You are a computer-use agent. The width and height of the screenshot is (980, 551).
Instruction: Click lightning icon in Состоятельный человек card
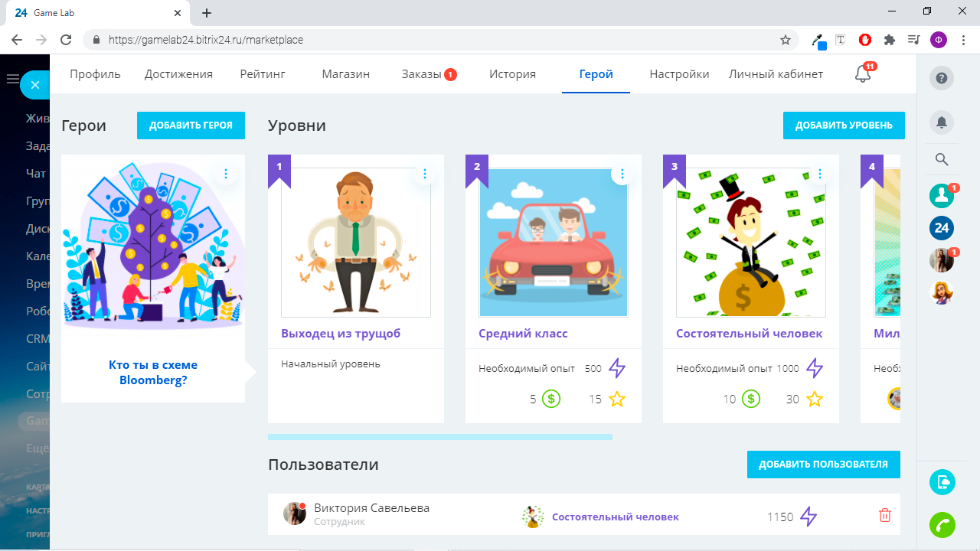pyautogui.click(x=815, y=368)
